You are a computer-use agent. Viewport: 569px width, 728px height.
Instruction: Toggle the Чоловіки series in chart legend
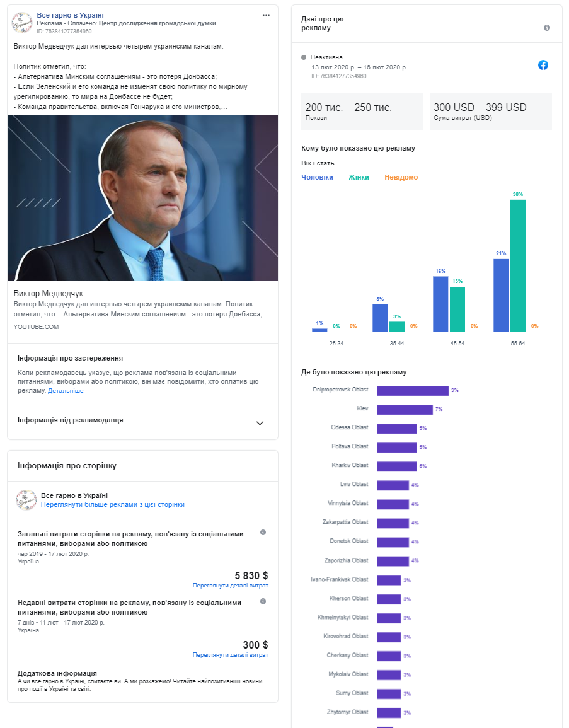pos(318,177)
